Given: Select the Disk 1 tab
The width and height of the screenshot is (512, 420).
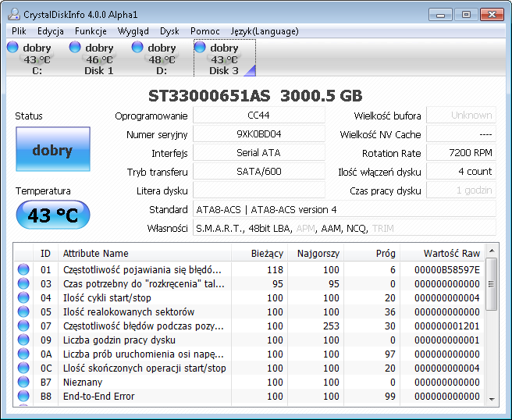Looking at the screenshot, I should pos(99,58).
